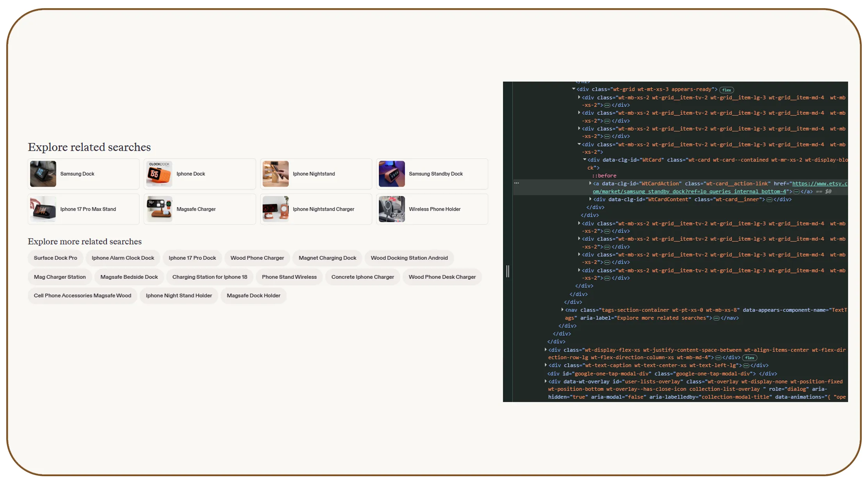868x484 pixels.
Task: Select the Magsafe Dock Holder tag
Action: tap(254, 296)
